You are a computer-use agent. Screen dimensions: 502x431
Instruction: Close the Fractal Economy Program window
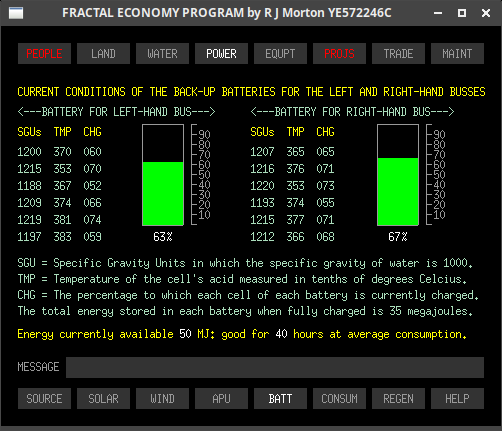[486, 13]
